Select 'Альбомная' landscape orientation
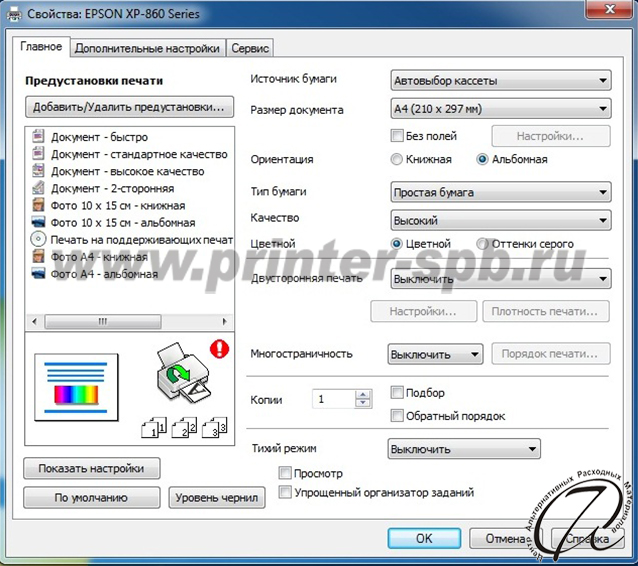 coord(482,159)
